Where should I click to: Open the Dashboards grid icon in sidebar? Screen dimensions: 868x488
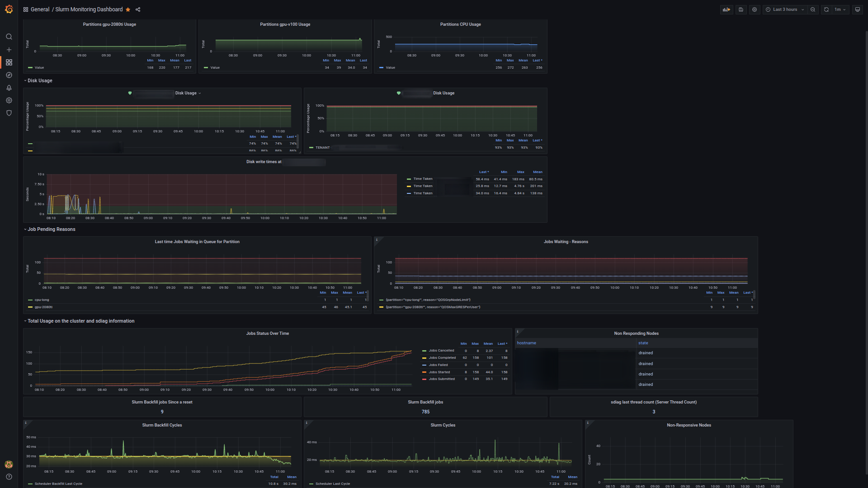pos(9,62)
